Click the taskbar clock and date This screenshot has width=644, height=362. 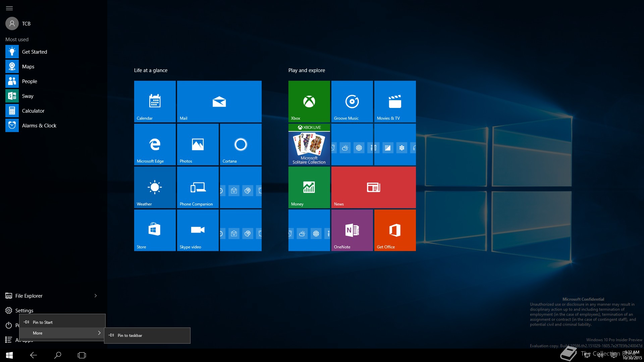tap(632, 355)
